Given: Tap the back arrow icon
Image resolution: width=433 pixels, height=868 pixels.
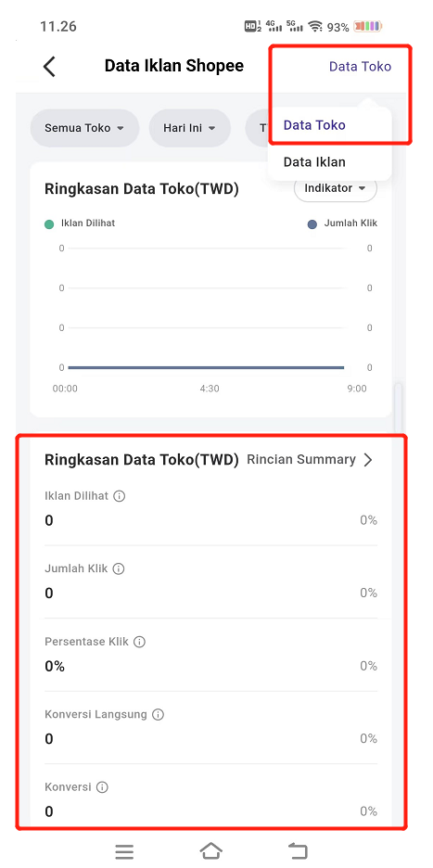Looking at the screenshot, I should point(49,67).
